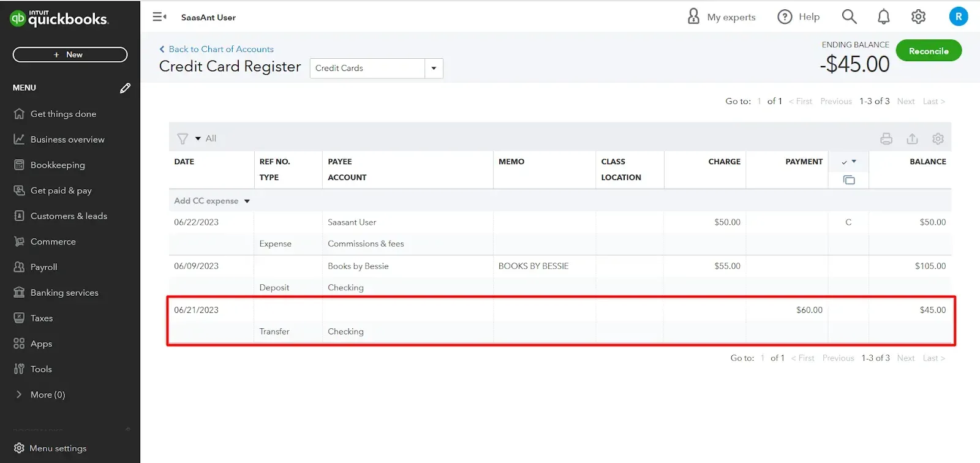Click the Taxes icon in sidebar
980x463 pixels.
coord(19,318)
